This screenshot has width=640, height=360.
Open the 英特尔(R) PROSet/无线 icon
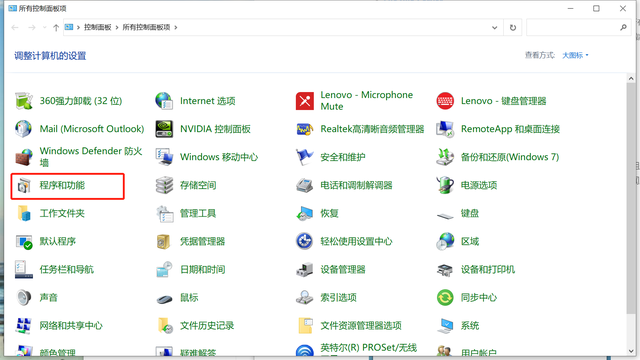point(304,350)
